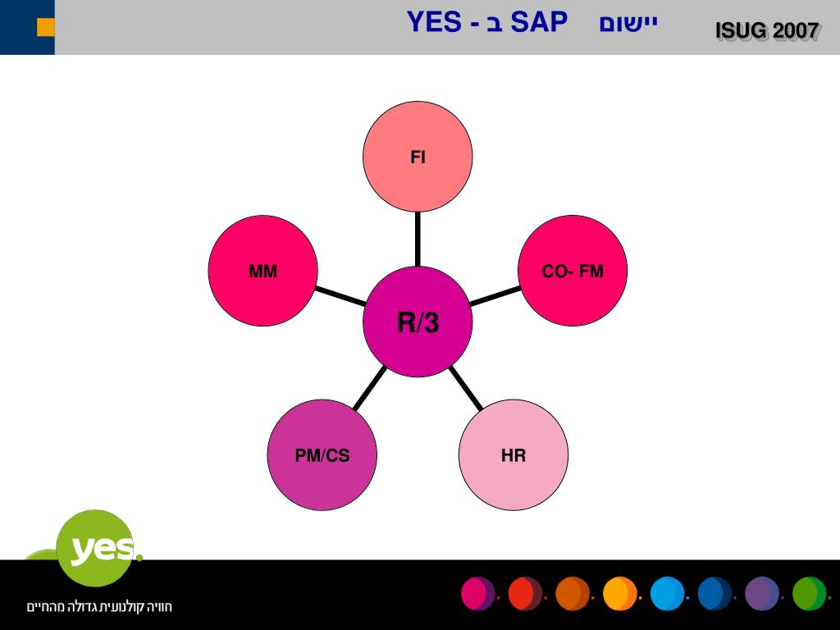
Task: Click the light blue sphere in the footer
Action: pos(668,594)
